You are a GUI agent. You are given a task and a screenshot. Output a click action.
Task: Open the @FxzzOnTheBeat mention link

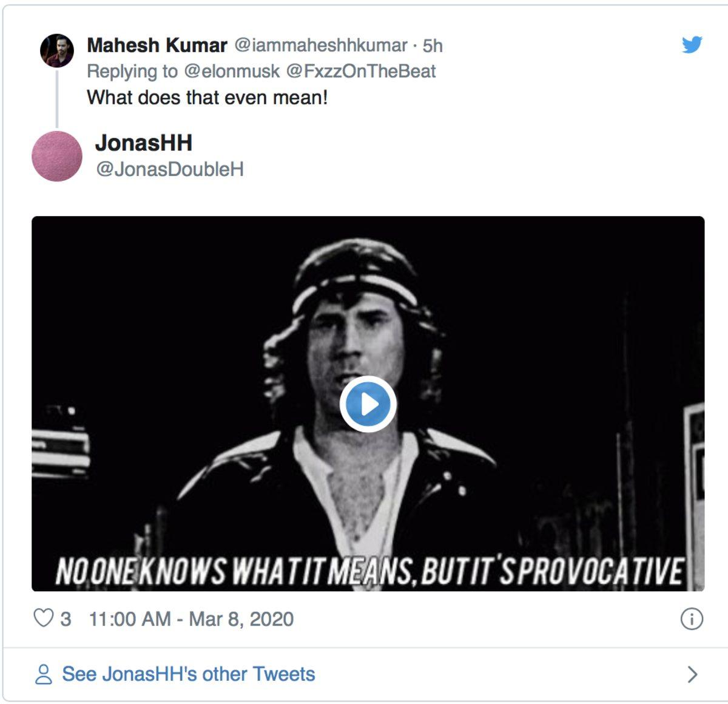(x=360, y=72)
